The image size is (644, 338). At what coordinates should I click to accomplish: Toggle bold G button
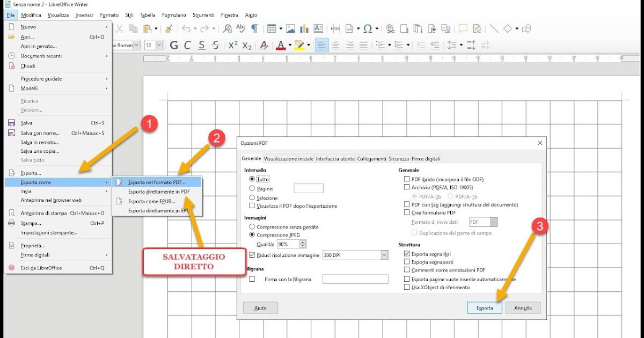point(174,46)
